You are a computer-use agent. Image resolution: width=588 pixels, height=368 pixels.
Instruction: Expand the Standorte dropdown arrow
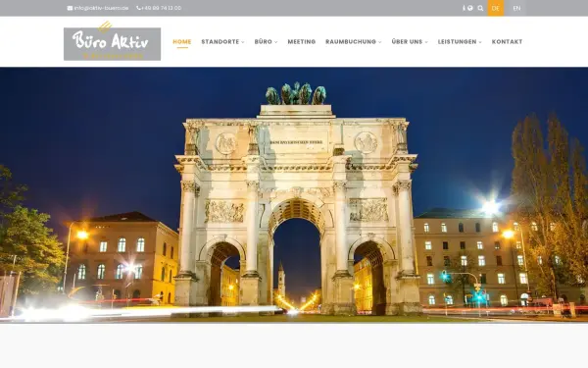point(243,42)
